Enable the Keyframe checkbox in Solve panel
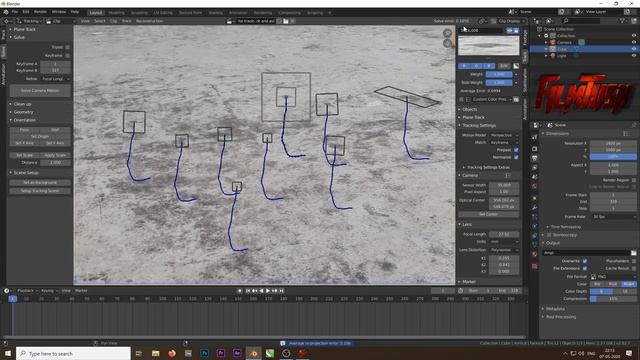 pos(68,56)
